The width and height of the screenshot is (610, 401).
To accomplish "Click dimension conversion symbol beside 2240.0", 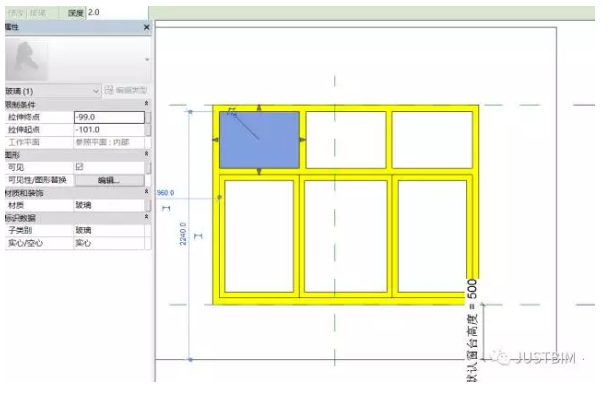I will pyautogui.click(x=198, y=236).
